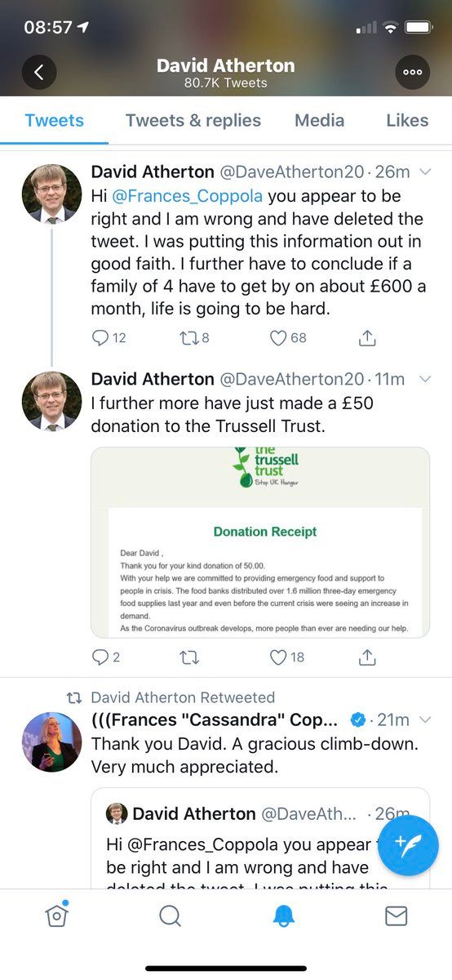Open the Donation Receipt image

tap(260, 542)
